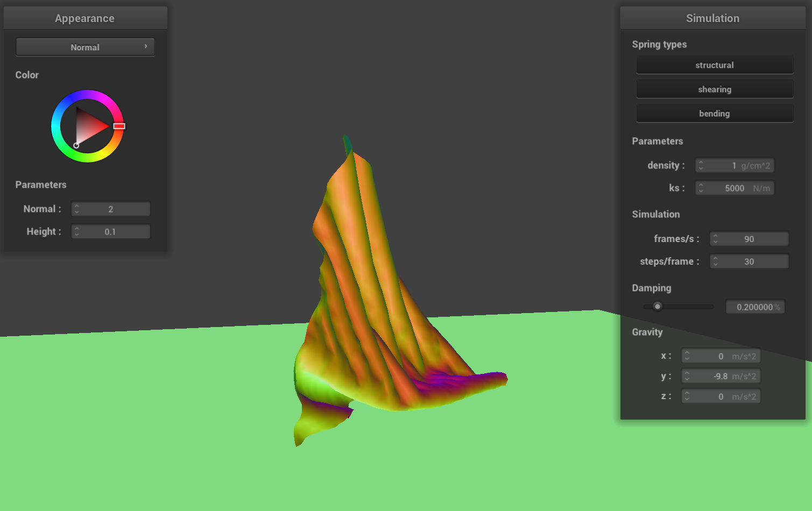The height and width of the screenshot is (511, 812).
Task: Toggle the bending spring type
Action: [714, 113]
